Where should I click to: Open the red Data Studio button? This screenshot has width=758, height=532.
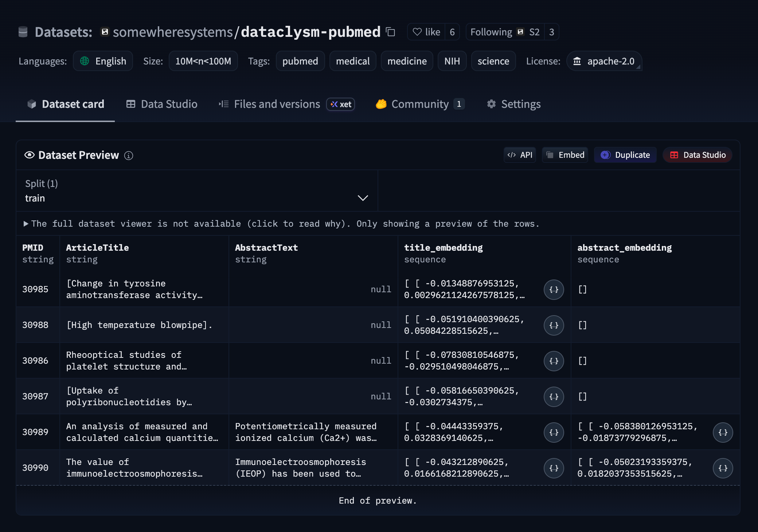pos(698,155)
